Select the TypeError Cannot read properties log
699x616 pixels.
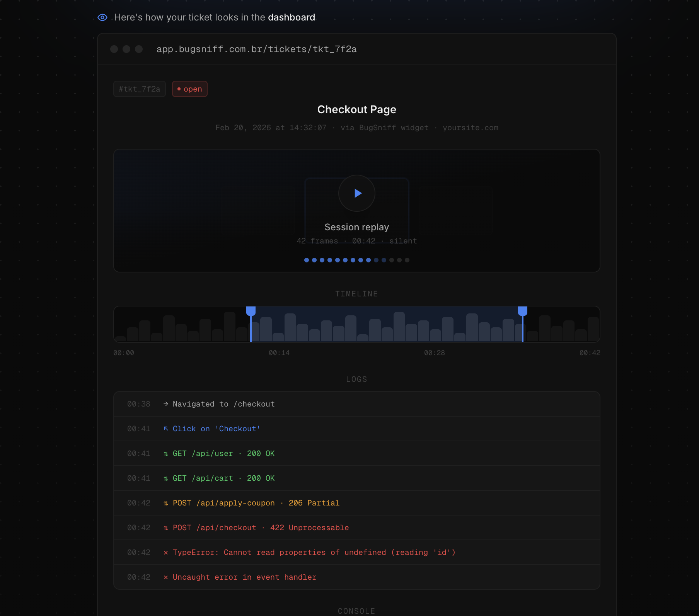point(357,552)
